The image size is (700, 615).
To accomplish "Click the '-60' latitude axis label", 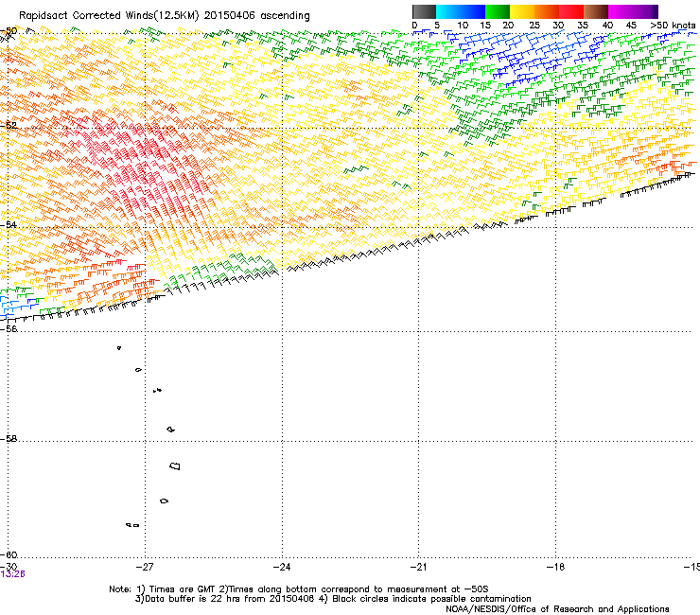I will coord(8,554).
